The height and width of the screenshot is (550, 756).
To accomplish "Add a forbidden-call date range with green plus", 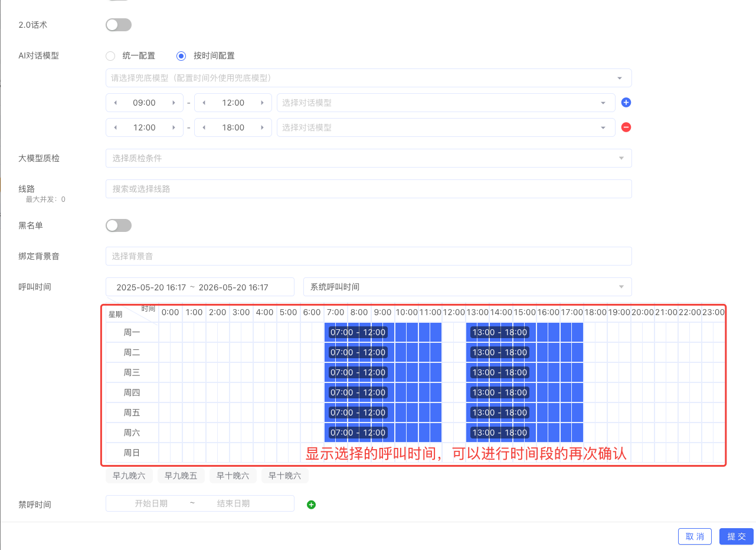I will [312, 505].
